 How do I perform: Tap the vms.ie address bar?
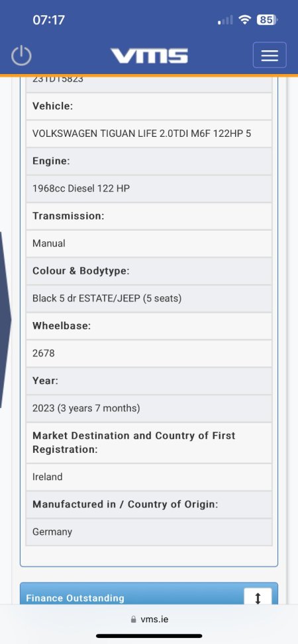(149, 620)
